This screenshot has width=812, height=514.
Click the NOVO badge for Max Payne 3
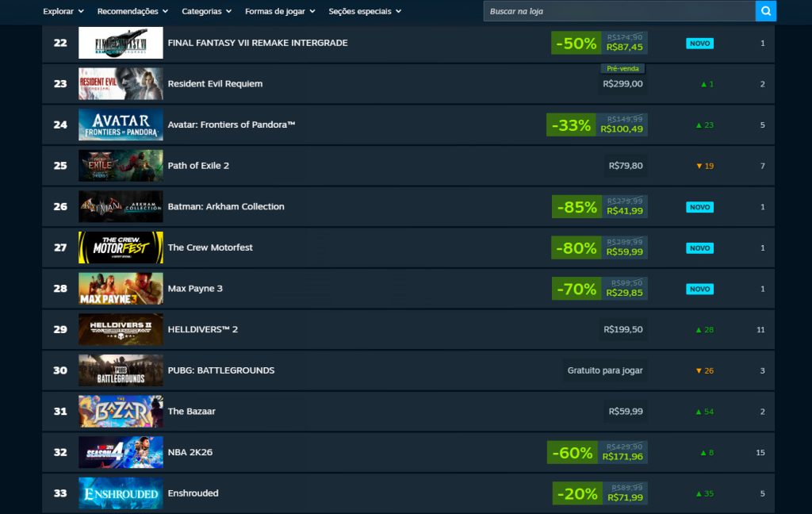(x=699, y=289)
